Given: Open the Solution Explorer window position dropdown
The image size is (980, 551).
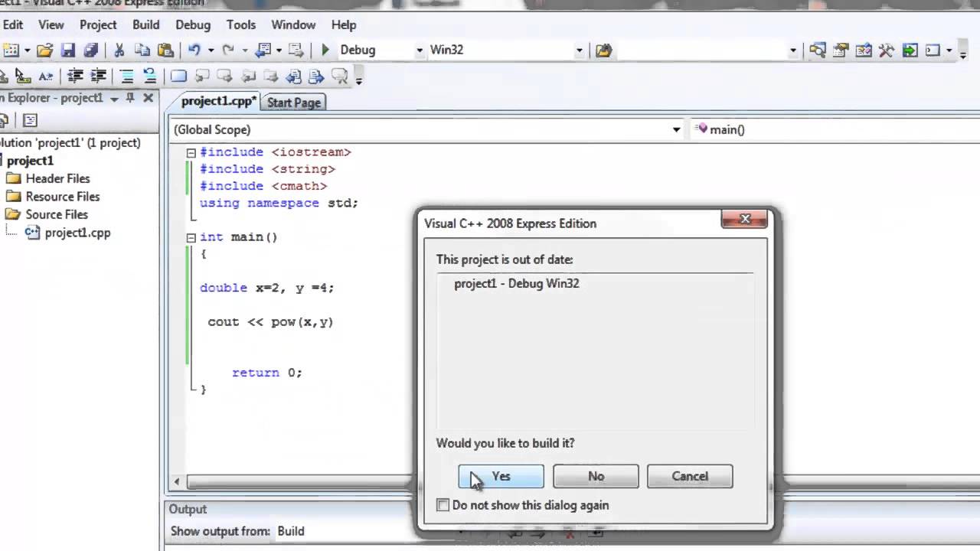Looking at the screenshot, I should coord(115,99).
